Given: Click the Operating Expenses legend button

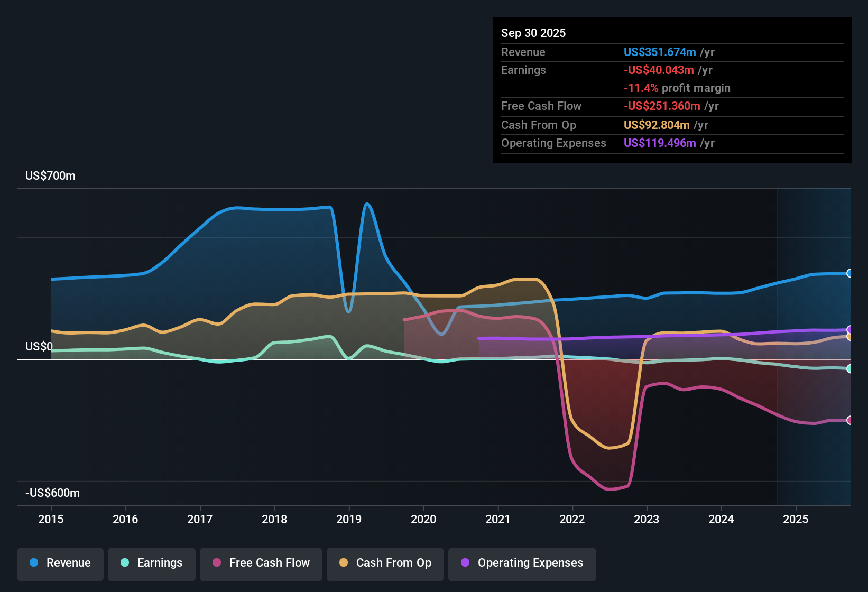Looking at the screenshot, I should (522, 563).
